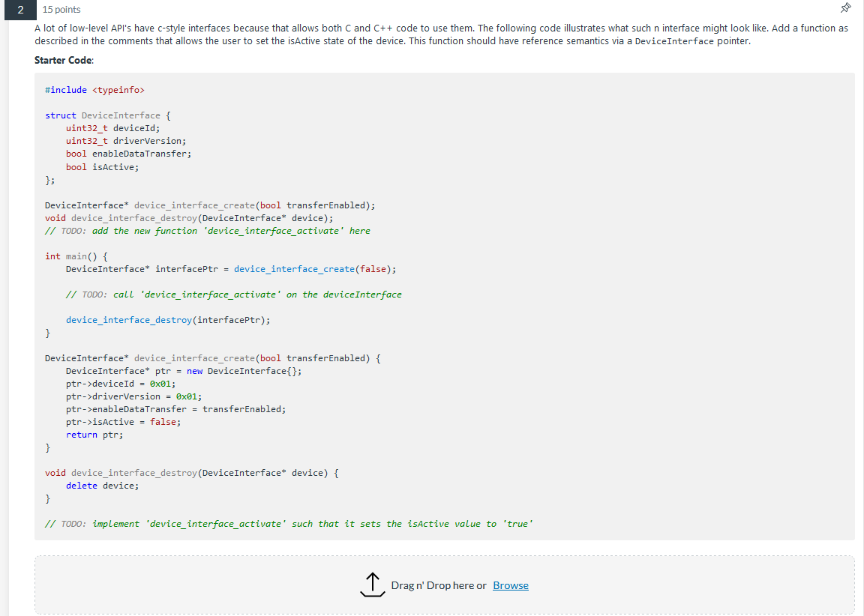The height and width of the screenshot is (616, 864).
Task: Click the 'uint32_t deviceId;' line
Action: [113, 128]
